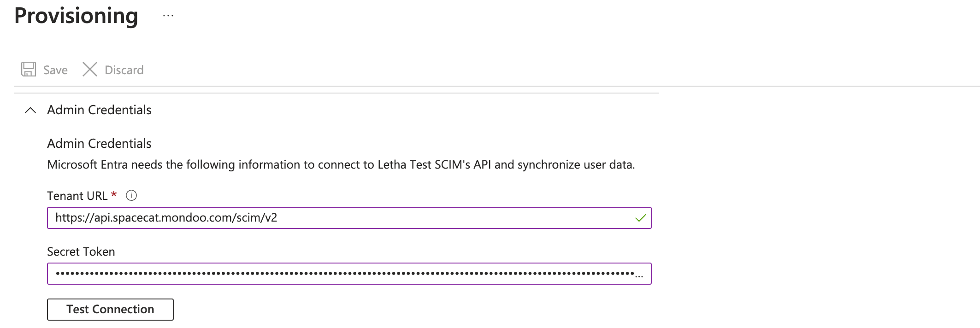Click the Admin Credentials section heading
This screenshot has width=980, height=328.
click(x=99, y=110)
